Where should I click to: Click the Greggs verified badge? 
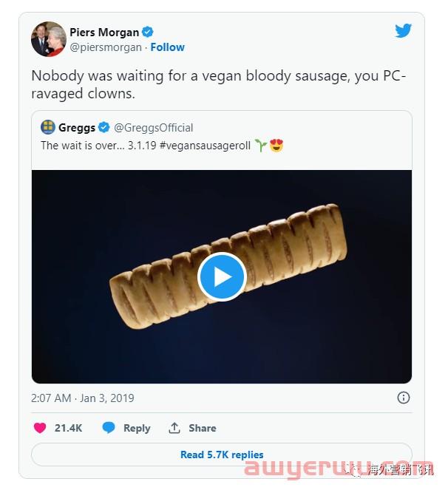[104, 127]
